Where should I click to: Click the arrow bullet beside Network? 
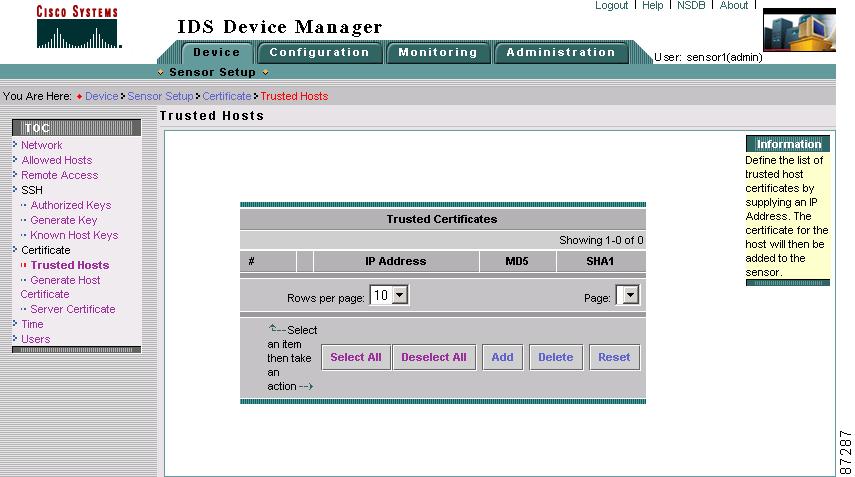pos(15,144)
